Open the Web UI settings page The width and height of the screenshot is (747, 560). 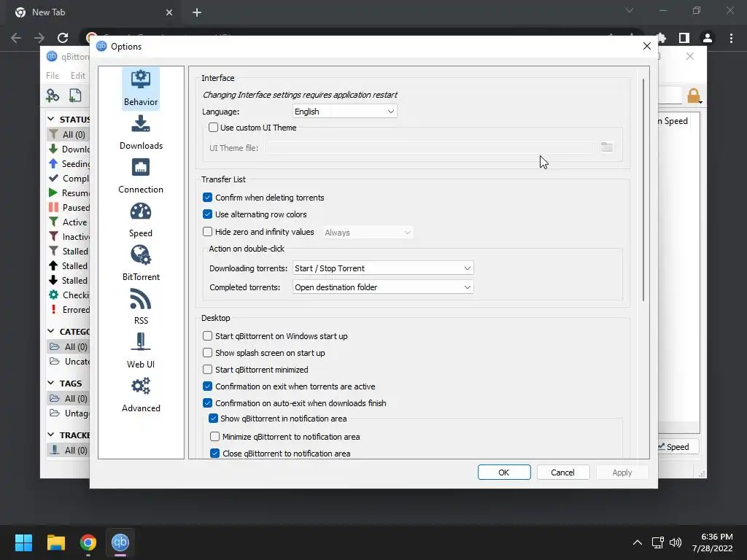tap(141, 351)
